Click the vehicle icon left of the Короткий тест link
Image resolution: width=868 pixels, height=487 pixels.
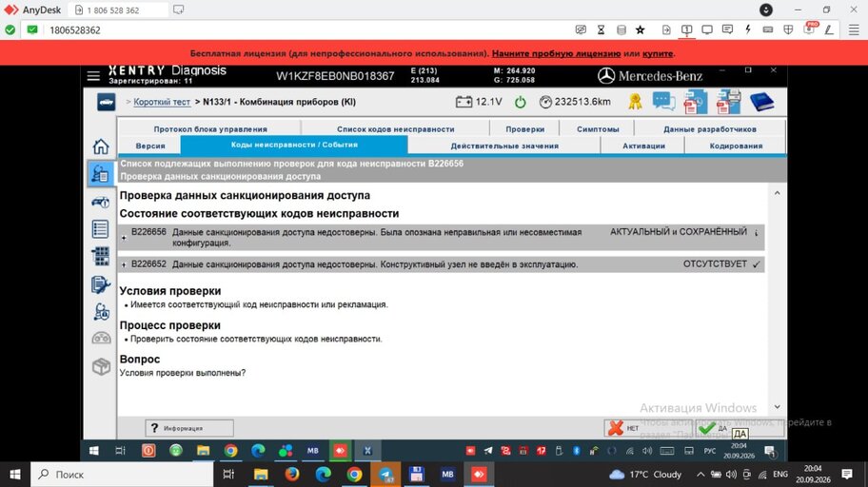point(107,103)
